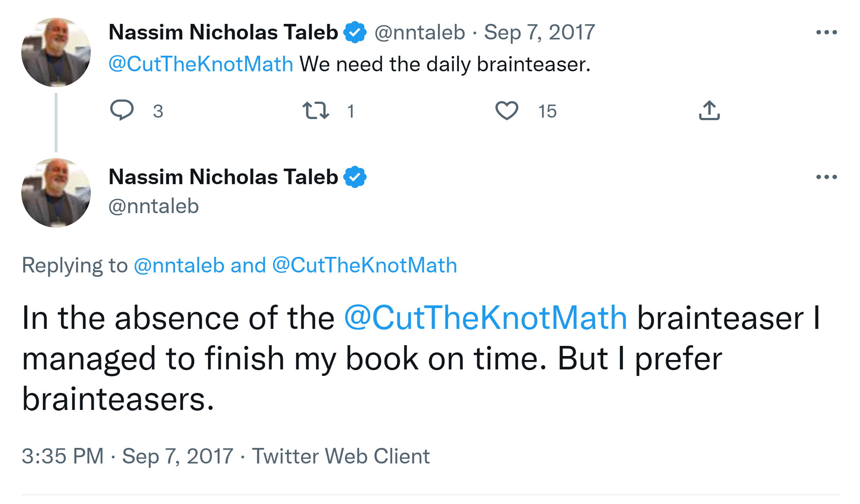Click verified badge on first tweet
This screenshot has width=860, height=504.
click(x=355, y=32)
